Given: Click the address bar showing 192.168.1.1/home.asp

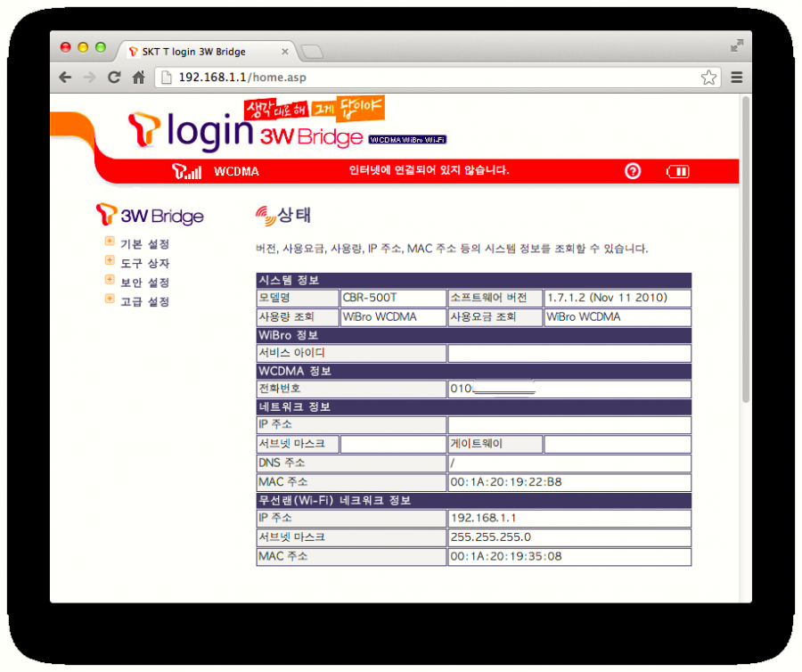Looking at the screenshot, I should [438, 78].
